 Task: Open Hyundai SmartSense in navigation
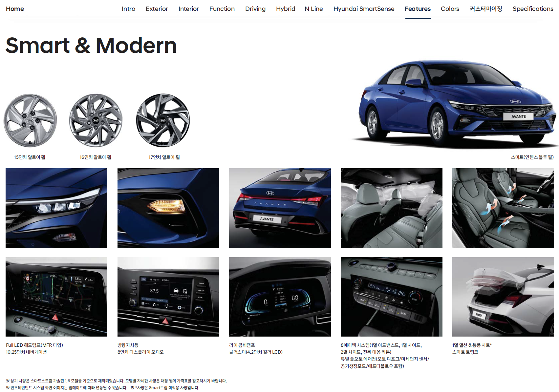(x=364, y=9)
